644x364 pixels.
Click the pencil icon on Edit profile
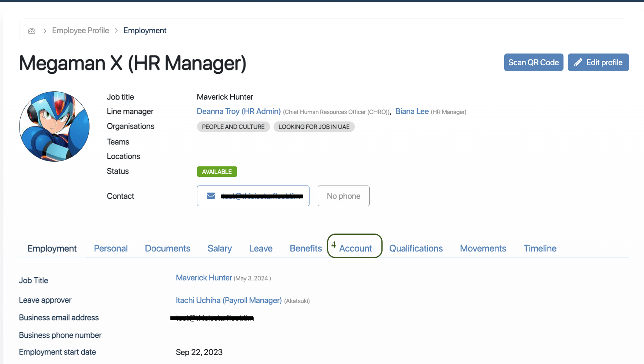(x=578, y=62)
